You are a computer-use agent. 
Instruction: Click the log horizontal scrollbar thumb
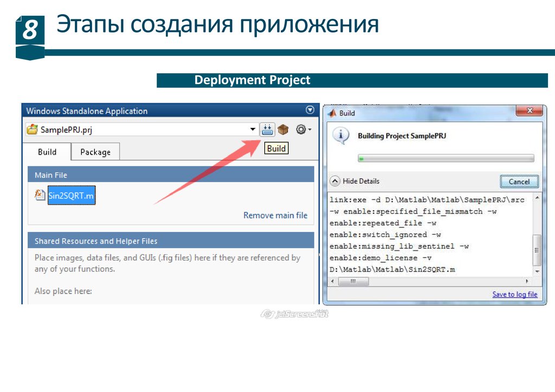(352, 282)
